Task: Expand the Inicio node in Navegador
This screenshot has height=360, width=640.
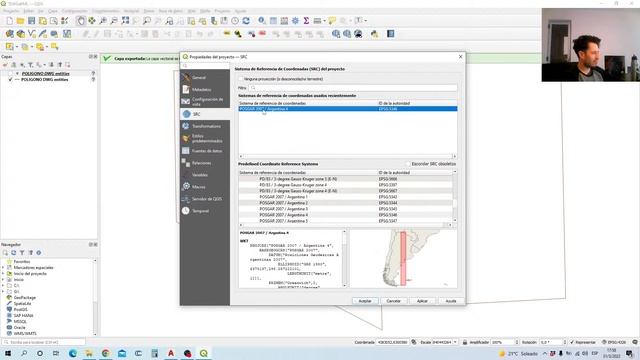Action: point(3,280)
